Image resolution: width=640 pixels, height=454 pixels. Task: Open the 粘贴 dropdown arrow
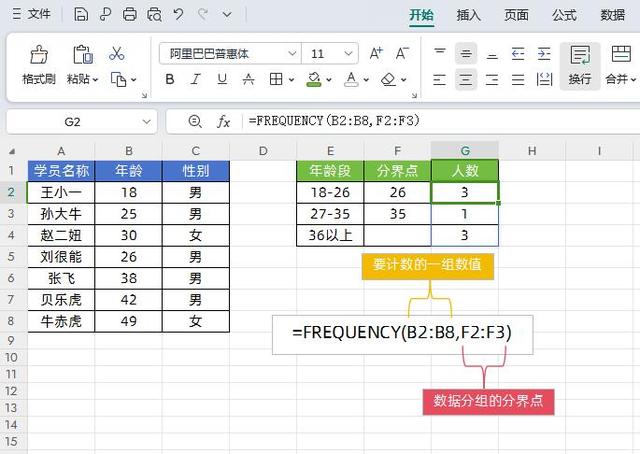(x=96, y=80)
